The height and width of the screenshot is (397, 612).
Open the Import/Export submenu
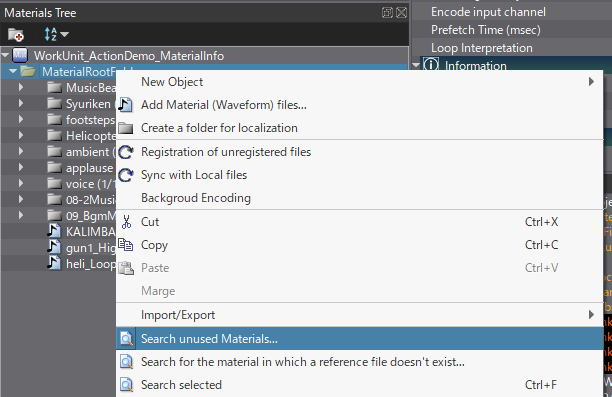(359, 315)
